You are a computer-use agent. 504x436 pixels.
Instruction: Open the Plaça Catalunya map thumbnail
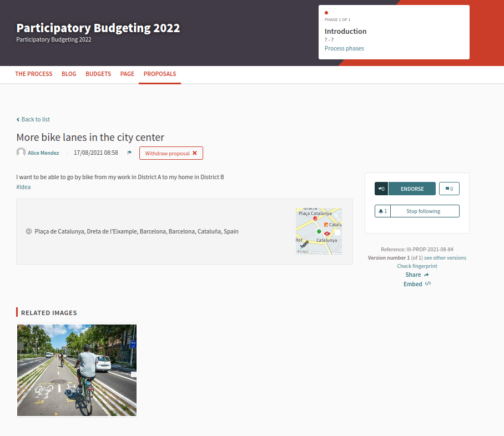[319, 231]
